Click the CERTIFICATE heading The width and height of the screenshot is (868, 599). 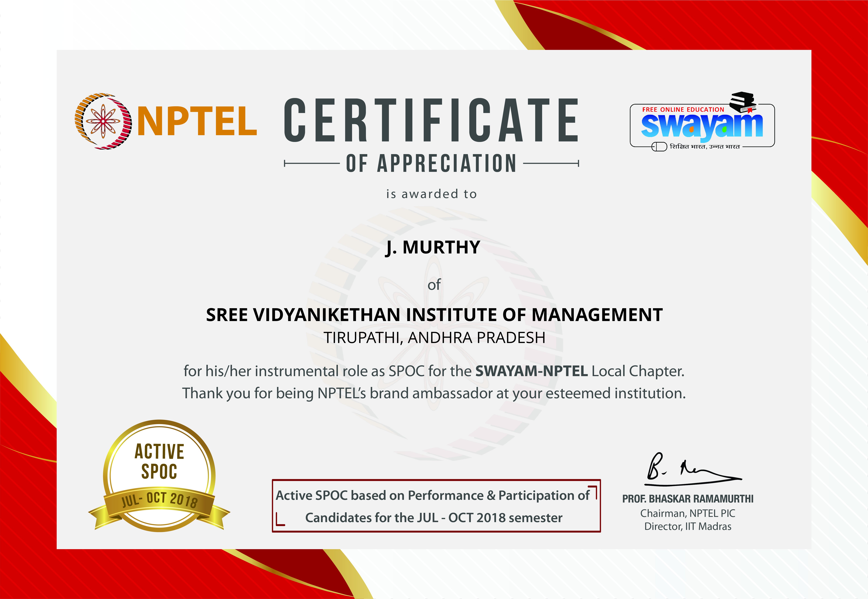click(x=431, y=120)
